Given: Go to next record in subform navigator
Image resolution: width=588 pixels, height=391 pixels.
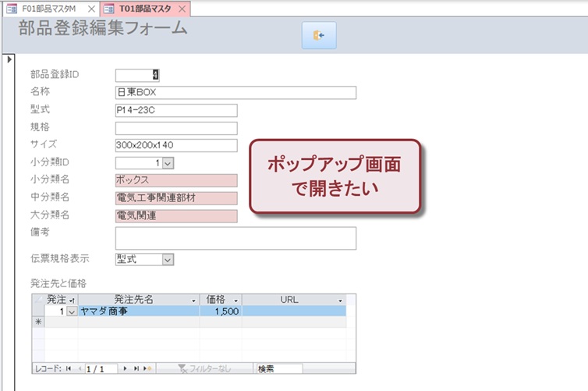Looking at the screenshot, I should 126,368.
